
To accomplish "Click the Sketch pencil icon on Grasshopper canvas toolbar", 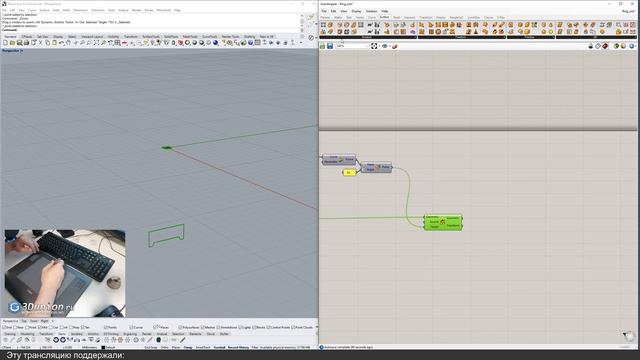I will click(x=395, y=46).
